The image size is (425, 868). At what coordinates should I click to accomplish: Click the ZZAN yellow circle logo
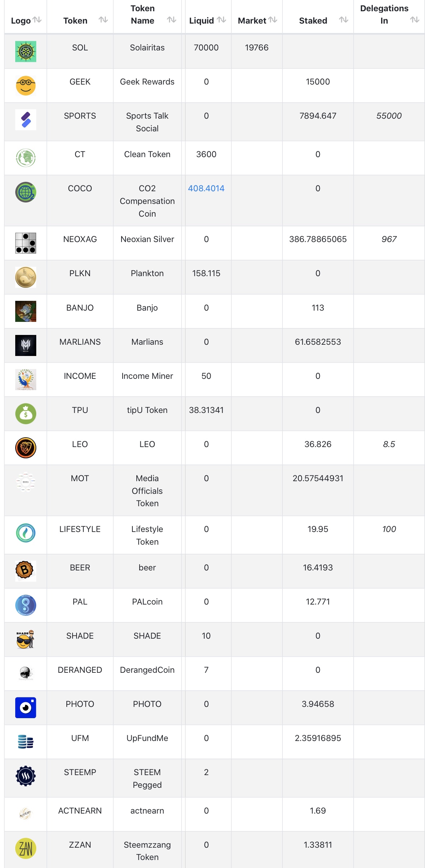coord(26,848)
